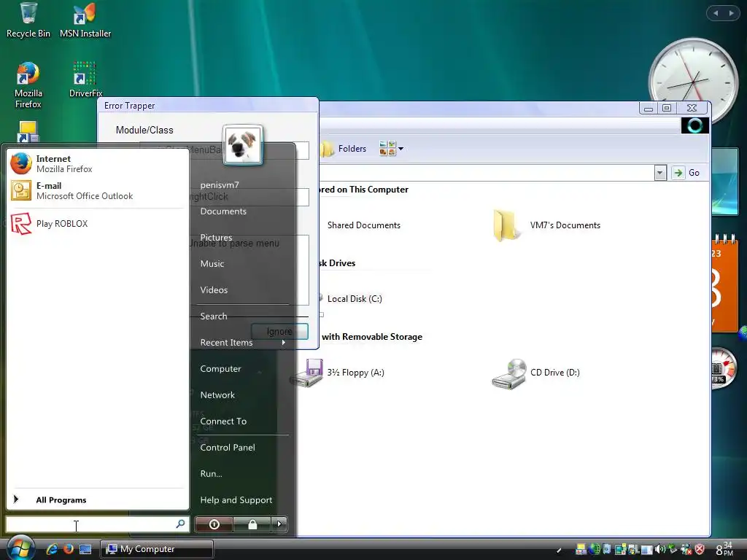
Task: Click the Error Trapper title bar
Action: (208, 105)
